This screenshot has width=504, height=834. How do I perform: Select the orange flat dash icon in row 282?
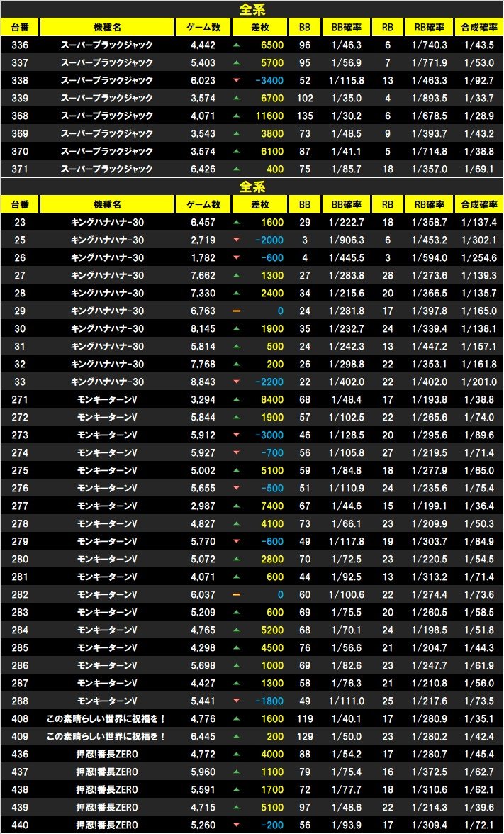pyautogui.click(x=237, y=594)
